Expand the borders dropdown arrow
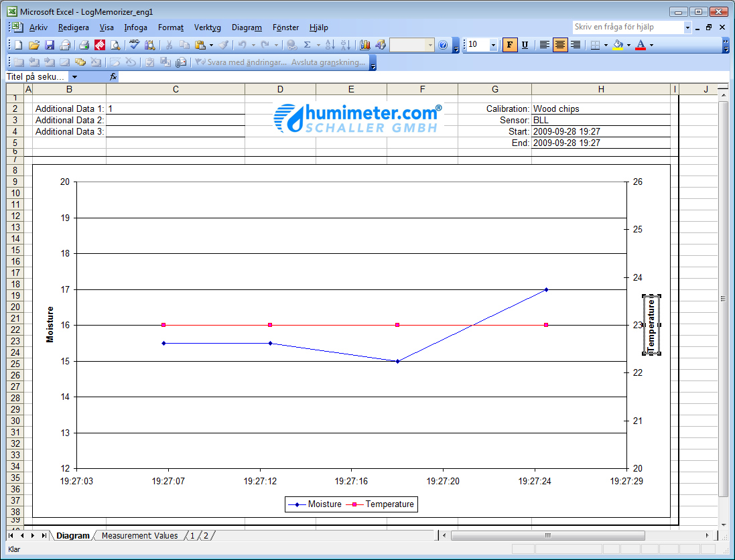The width and height of the screenshot is (735, 560). click(x=606, y=46)
